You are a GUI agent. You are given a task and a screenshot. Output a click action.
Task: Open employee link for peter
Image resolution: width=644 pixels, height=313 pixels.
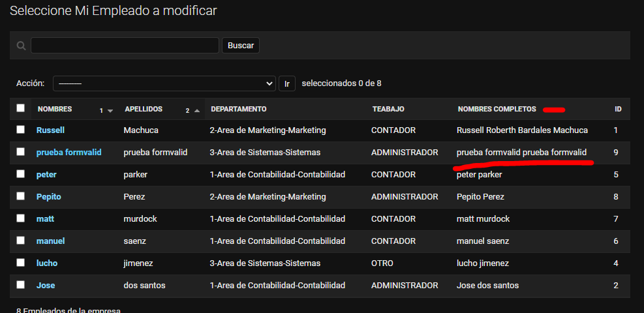46,175
